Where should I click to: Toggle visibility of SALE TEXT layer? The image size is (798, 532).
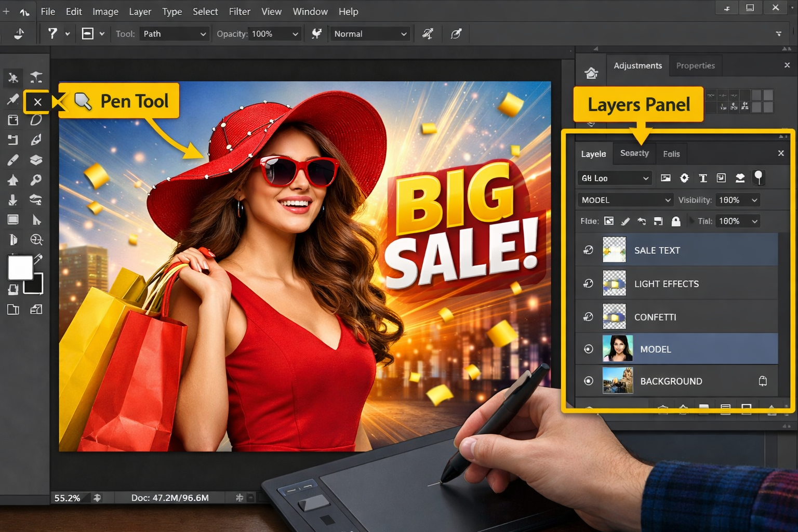pos(588,250)
